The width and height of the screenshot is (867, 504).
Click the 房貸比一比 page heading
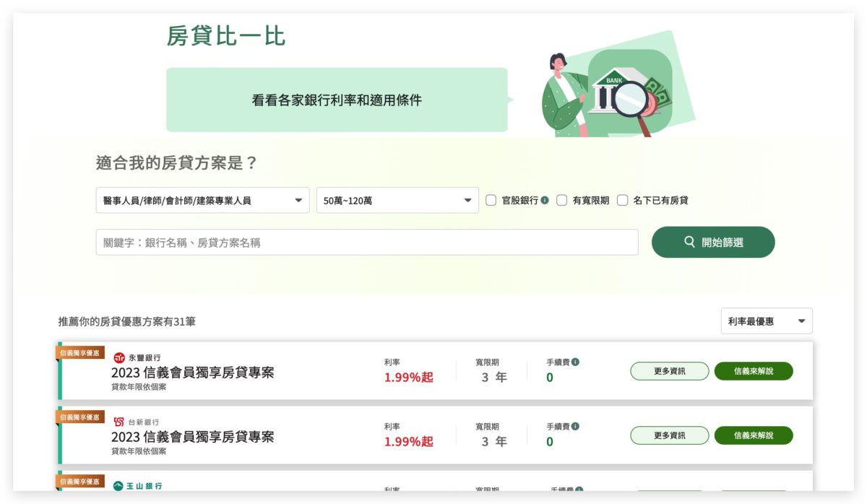coord(226,35)
